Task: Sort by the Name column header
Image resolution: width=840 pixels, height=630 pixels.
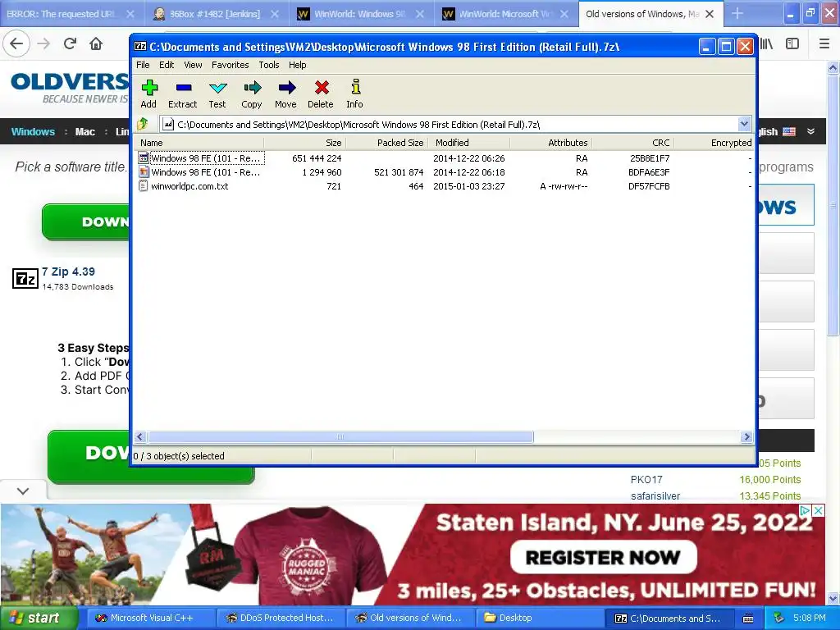Action: (x=199, y=143)
